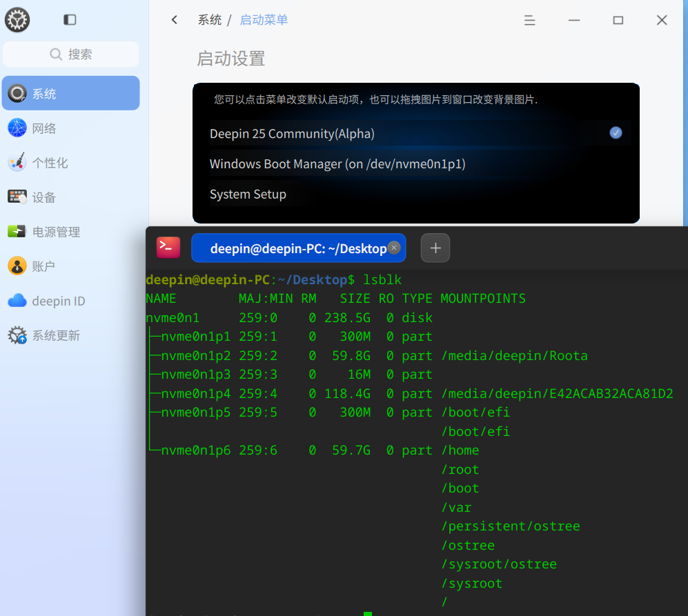
Task: Click 系统 in the breadcrumb
Action: (x=209, y=20)
